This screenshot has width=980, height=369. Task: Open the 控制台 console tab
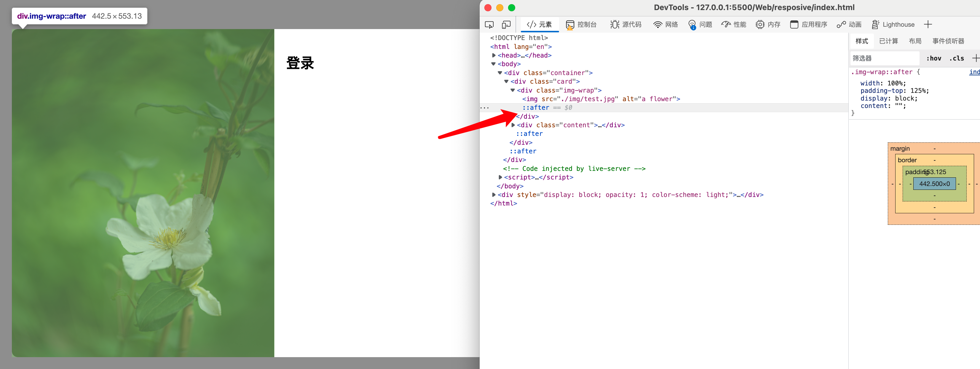pos(581,25)
